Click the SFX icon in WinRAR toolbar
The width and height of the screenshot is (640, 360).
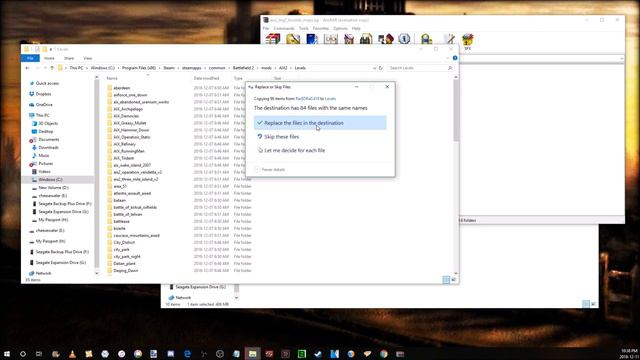pos(467,42)
